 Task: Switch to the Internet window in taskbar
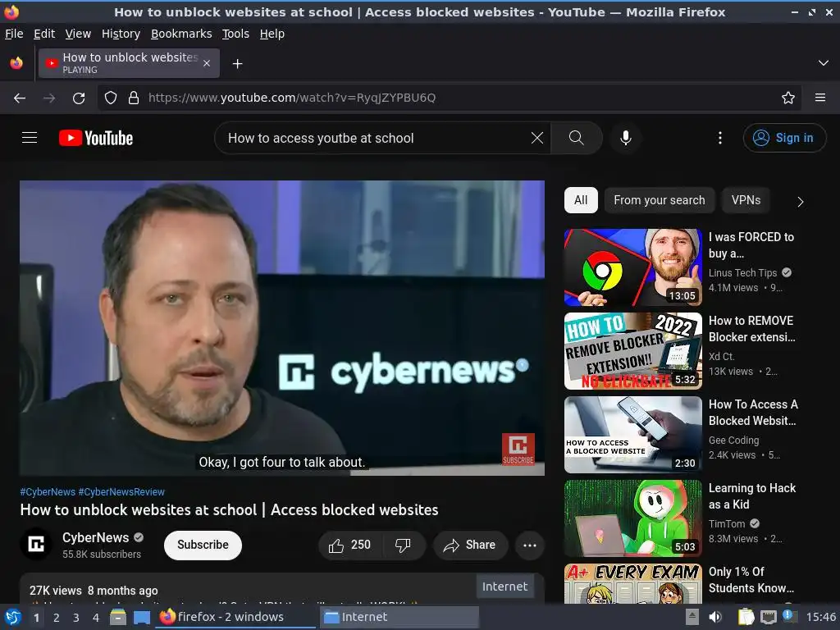[399, 617]
